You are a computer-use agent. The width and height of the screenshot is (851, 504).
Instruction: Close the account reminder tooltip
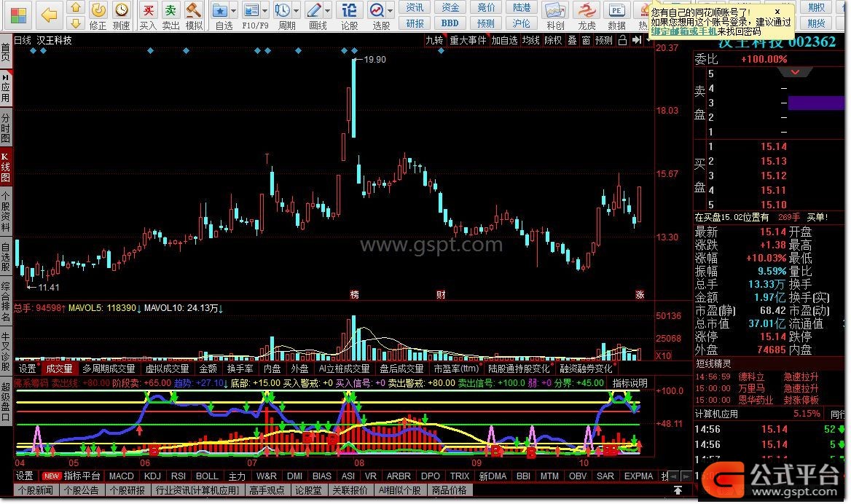[777, 12]
